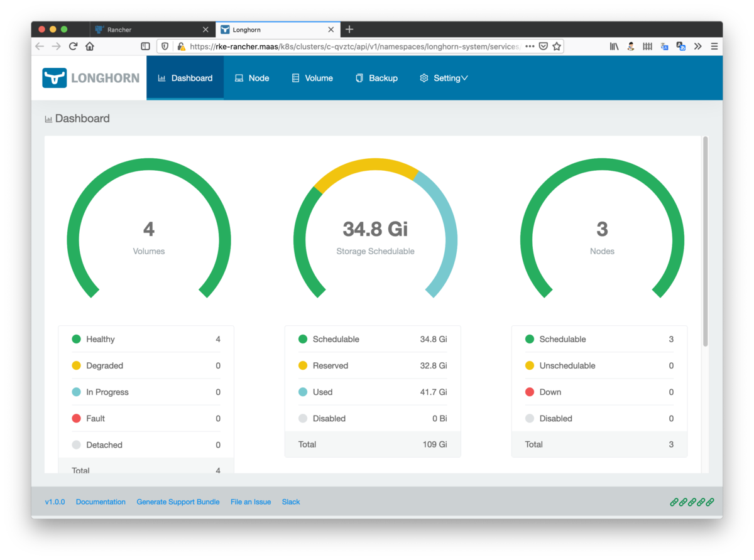
Task: Expand the Setting dropdown menu
Action: click(444, 78)
